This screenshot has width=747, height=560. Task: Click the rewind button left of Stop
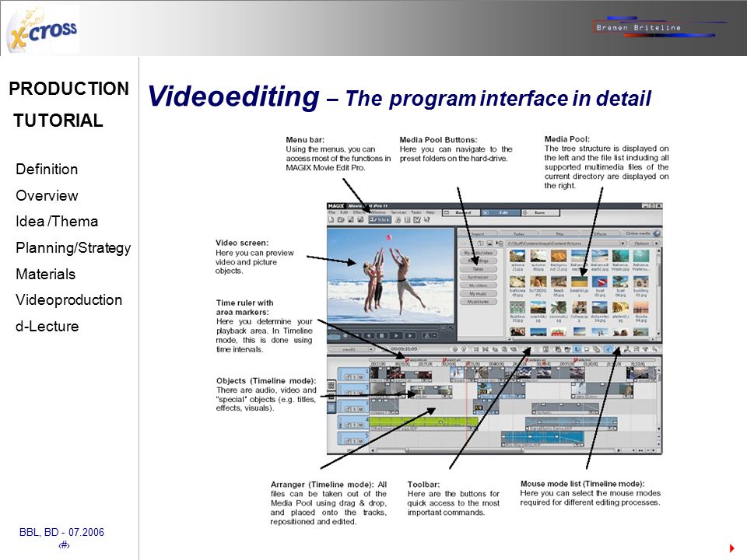pyautogui.click(x=369, y=336)
